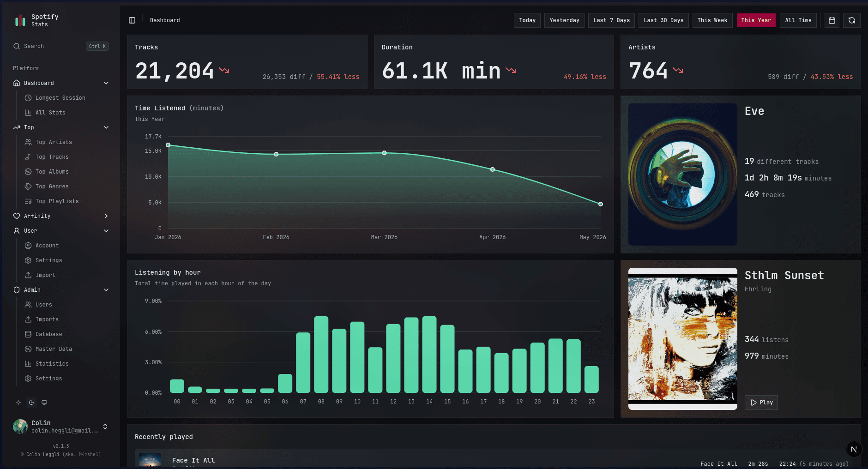Click the All Stats chart icon
The height and width of the screenshot is (469, 868).
tap(28, 113)
